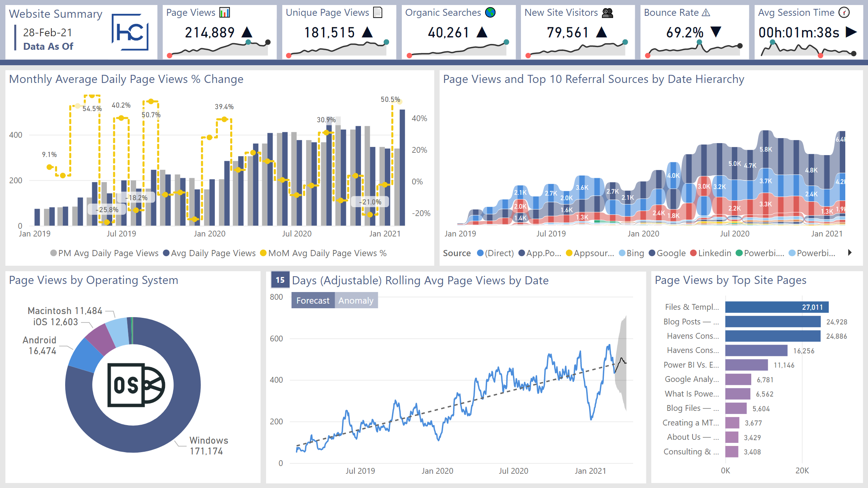Click the -25.8% data label
Image resolution: width=868 pixels, height=488 pixels.
pos(107,209)
